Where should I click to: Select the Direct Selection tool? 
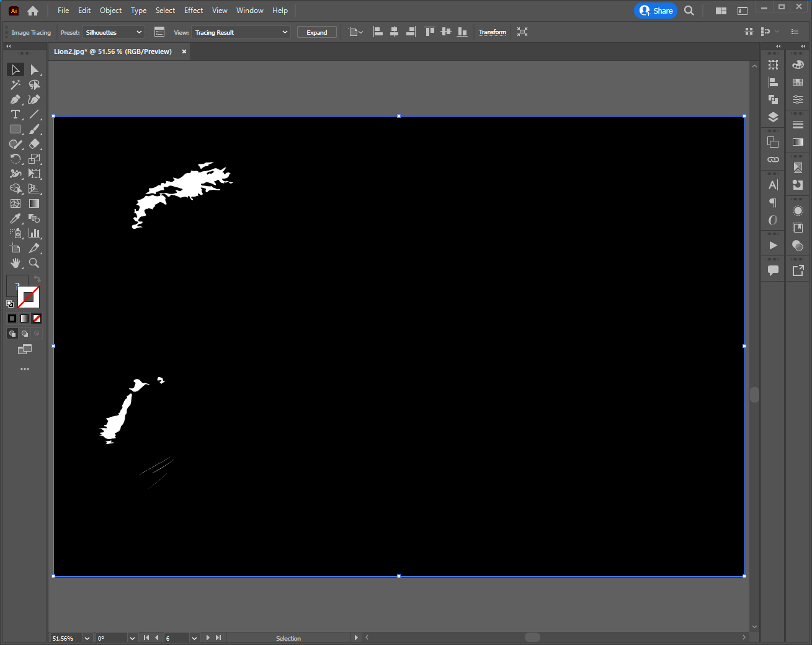click(35, 69)
